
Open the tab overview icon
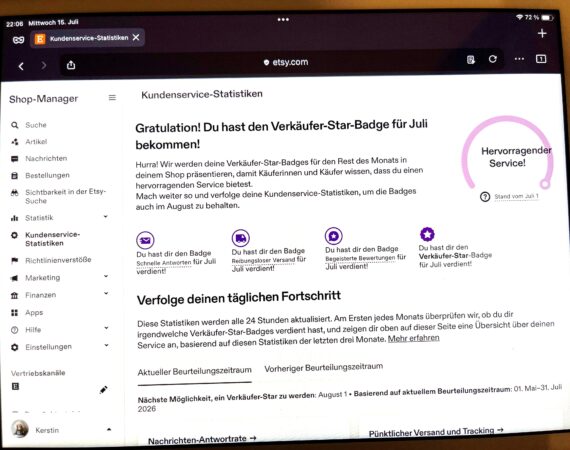(541, 59)
